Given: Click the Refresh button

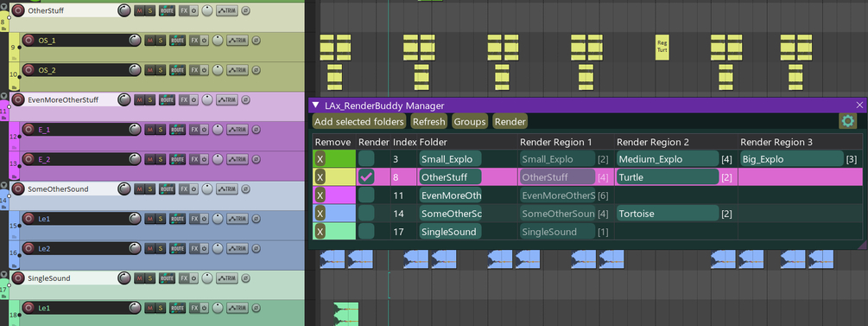Looking at the screenshot, I should [429, 121].
